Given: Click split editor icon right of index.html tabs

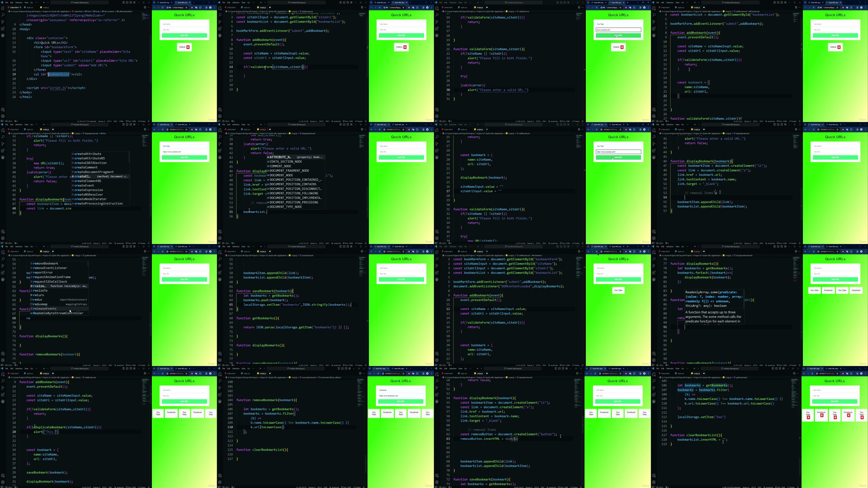Looking at the screenshot, I should click(x=145, y=7).
